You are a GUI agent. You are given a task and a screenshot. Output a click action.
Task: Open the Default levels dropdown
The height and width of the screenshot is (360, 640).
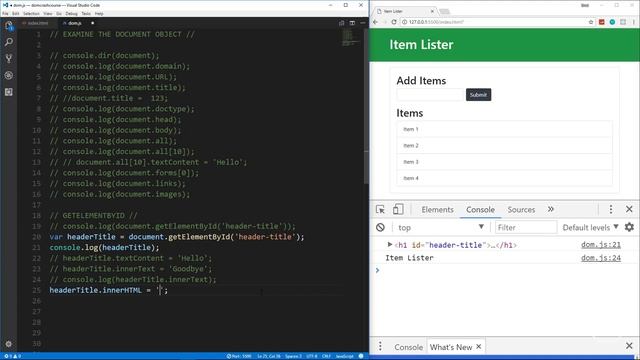click(590, 227)
